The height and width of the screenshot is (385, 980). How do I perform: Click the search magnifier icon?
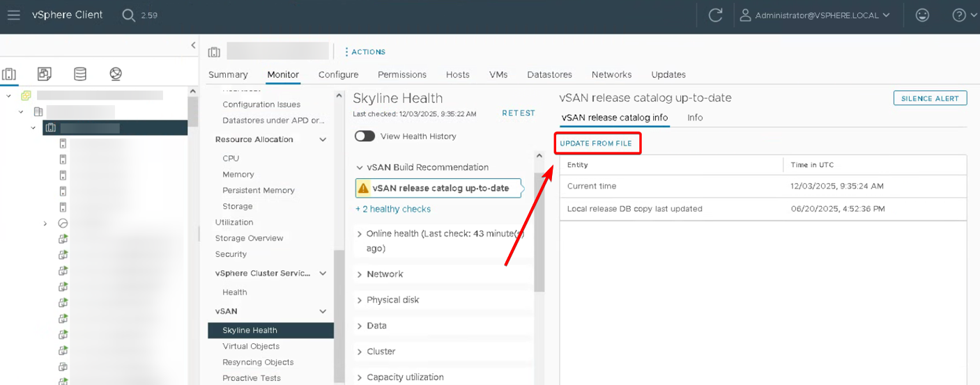coord(128,15)
